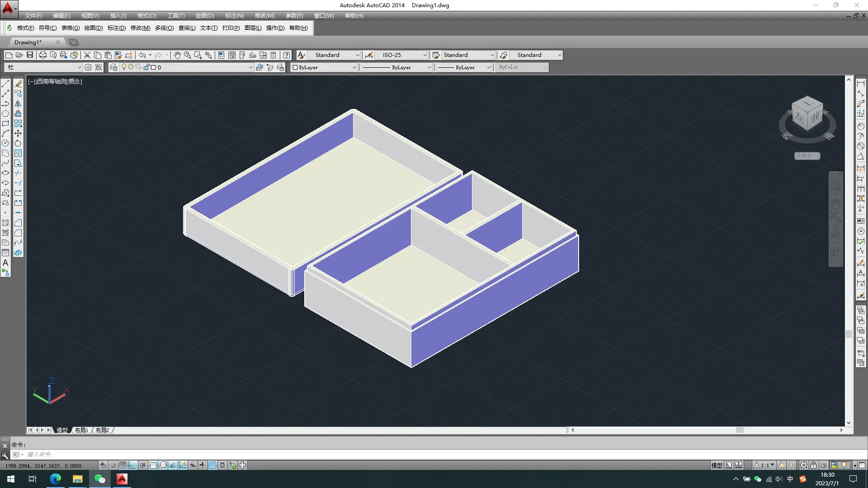Viewport: 868px width, 488px height.
Task: Select the Erase tool in the Modify toolbar
Action: pos(18,84)
